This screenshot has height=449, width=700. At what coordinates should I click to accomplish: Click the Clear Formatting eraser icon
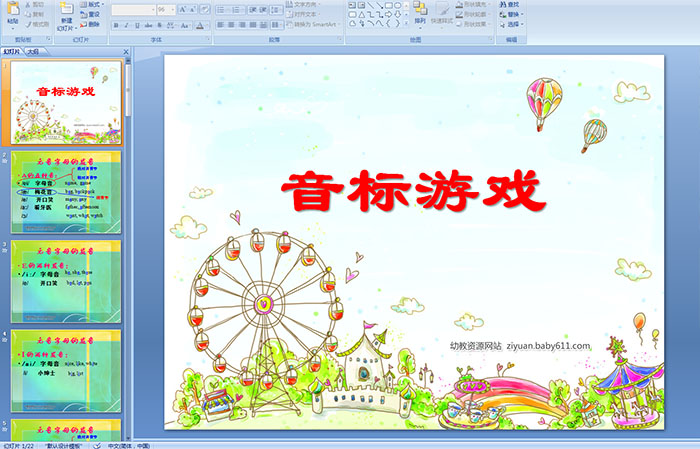pyautogui.click(x=205, y=9)
